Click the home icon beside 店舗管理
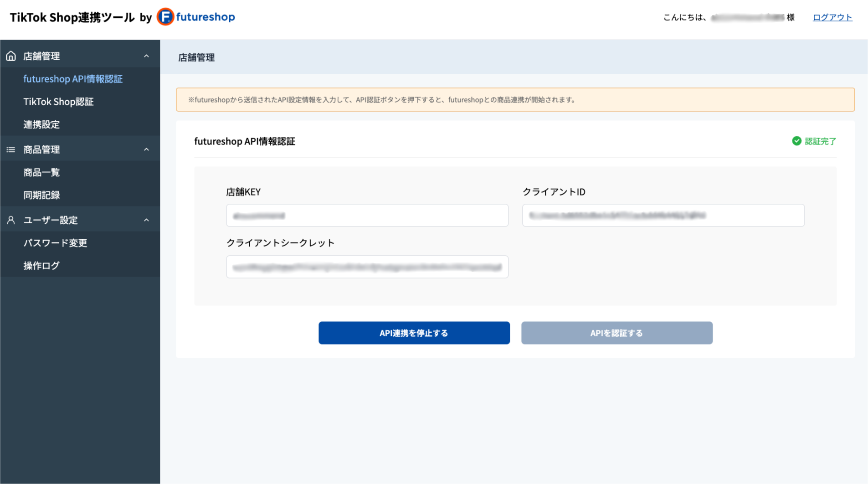Viewport: 868px width, 484px height. coord(10,55)
